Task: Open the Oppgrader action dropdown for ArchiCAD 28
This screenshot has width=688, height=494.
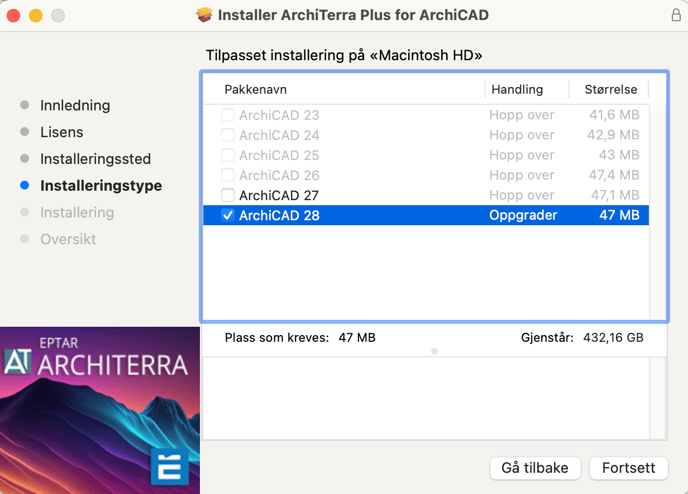Action: tap(523, 215)
